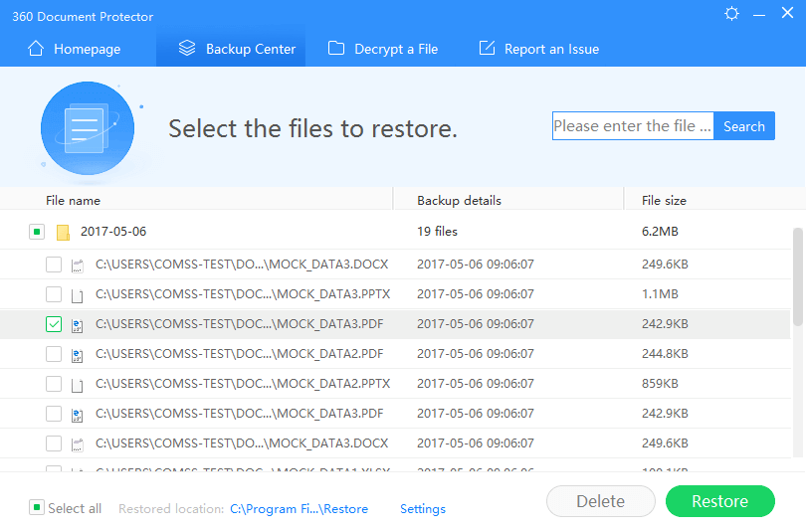Click the file list vertical scrollbar

[x=797, y=278]
